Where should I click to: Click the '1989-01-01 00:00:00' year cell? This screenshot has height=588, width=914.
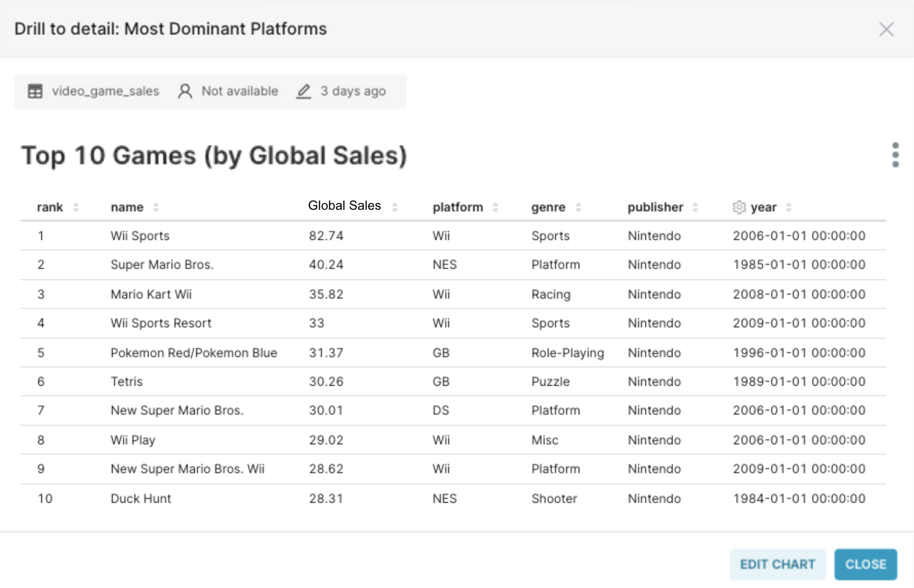(799, 381)
